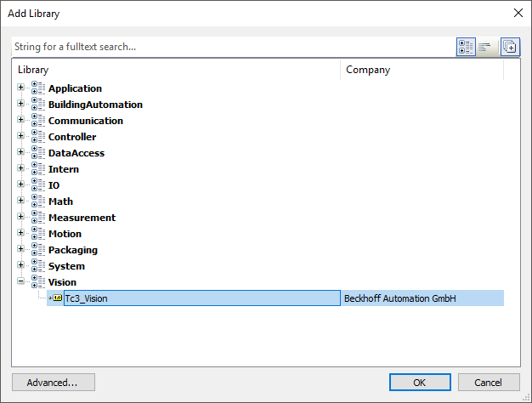Screen dimensions: 532x403
Task: Click the DataAccess category icon
Action: pos(38,152)
